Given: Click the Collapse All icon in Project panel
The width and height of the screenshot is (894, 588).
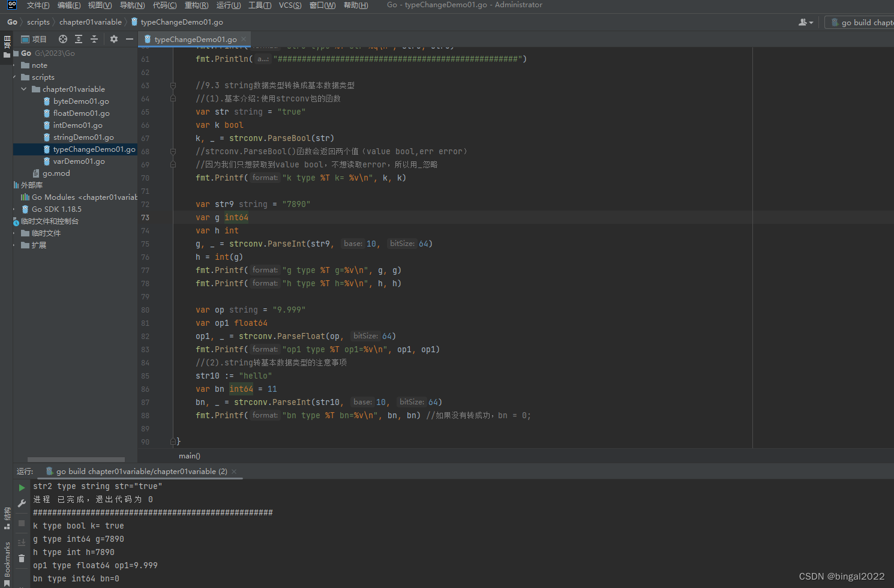Looking at the screenshot, I should pos(94,39).
